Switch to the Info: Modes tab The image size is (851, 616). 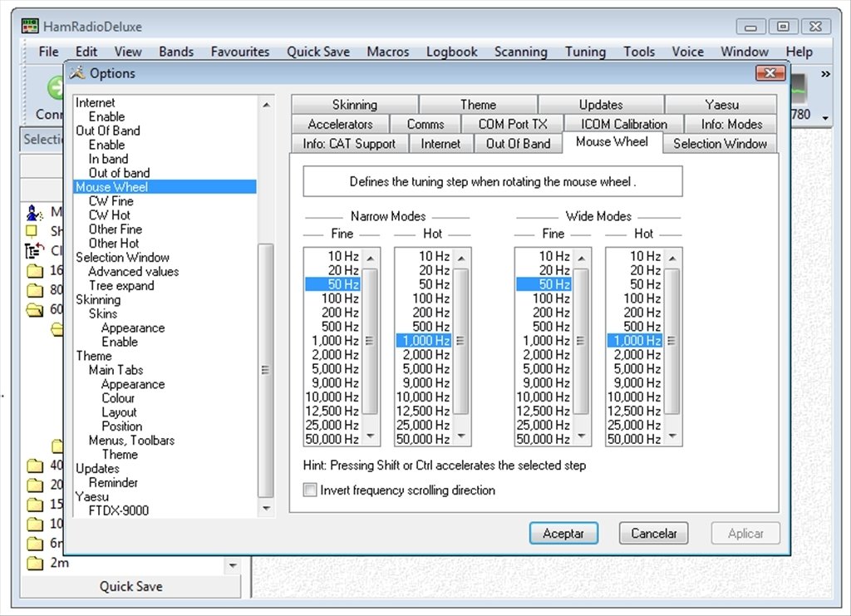(731, 124)
